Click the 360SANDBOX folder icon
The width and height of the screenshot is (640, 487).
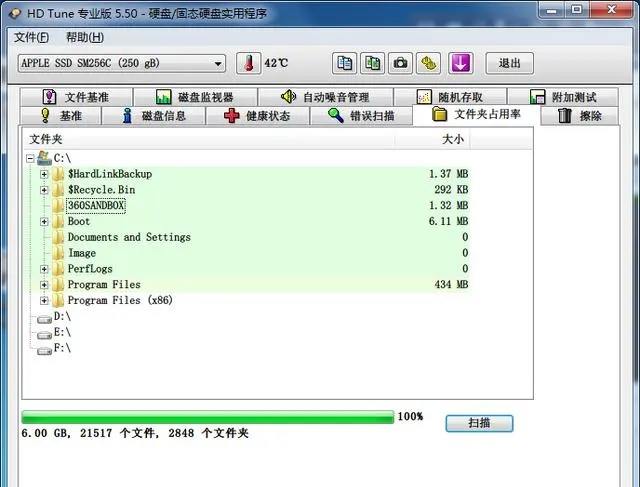pos(59,206)
